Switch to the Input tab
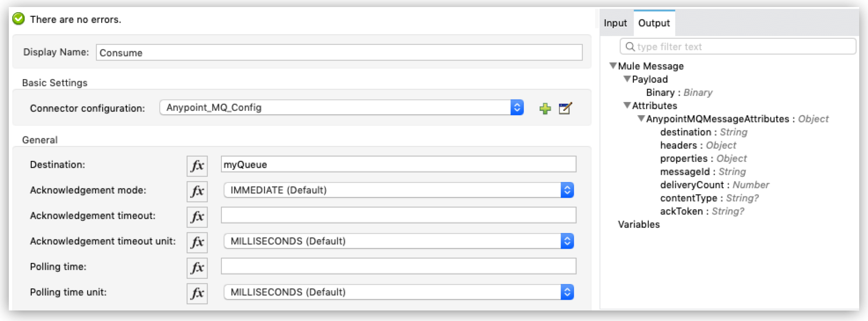Screen dimensions: 868x321 (x=615, y=22)
